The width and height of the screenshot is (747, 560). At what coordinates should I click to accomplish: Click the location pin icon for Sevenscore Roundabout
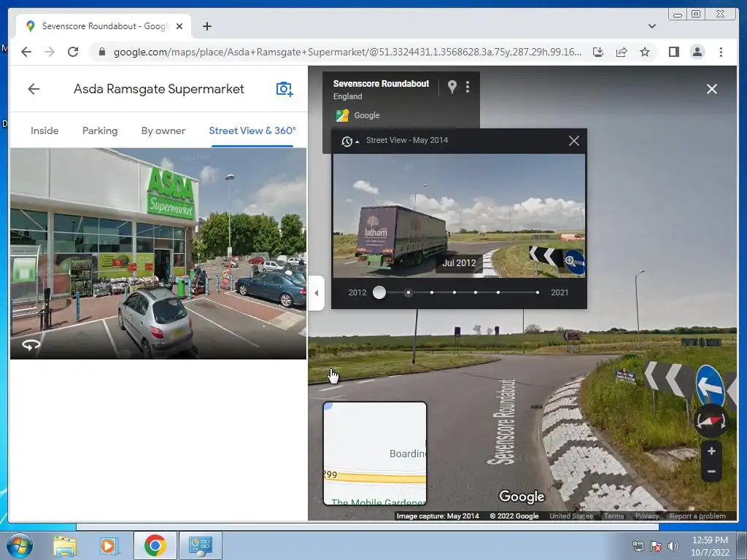tap(452, 87)
